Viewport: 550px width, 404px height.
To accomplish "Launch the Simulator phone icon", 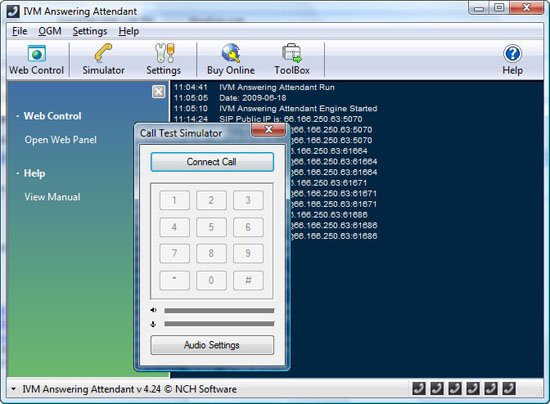I will point(103,53).
